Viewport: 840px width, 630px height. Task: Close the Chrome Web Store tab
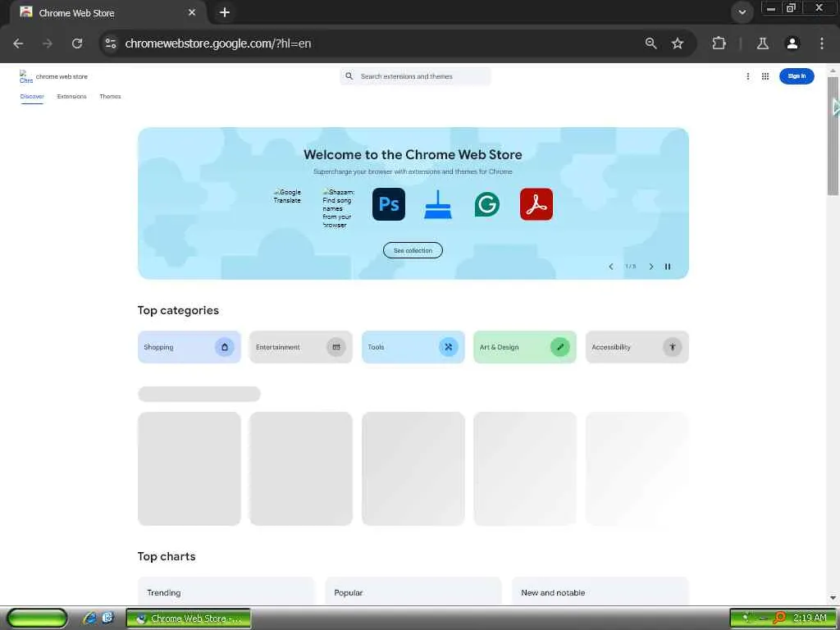(192, 12)
